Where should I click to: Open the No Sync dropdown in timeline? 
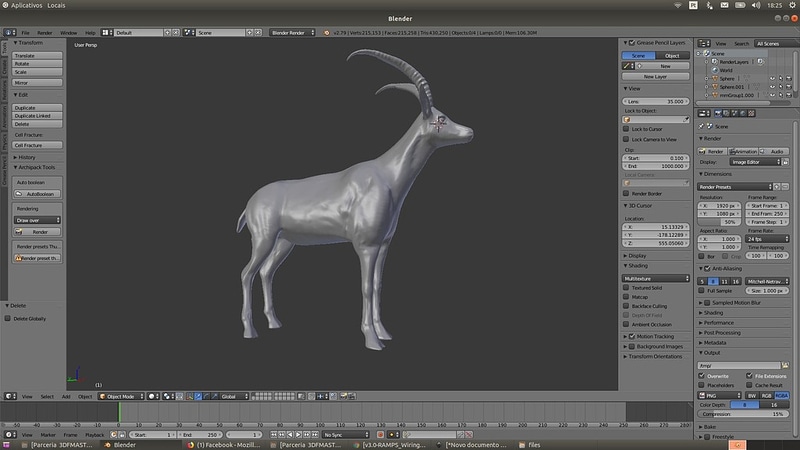pyautogui.click(x=346, y=435)
